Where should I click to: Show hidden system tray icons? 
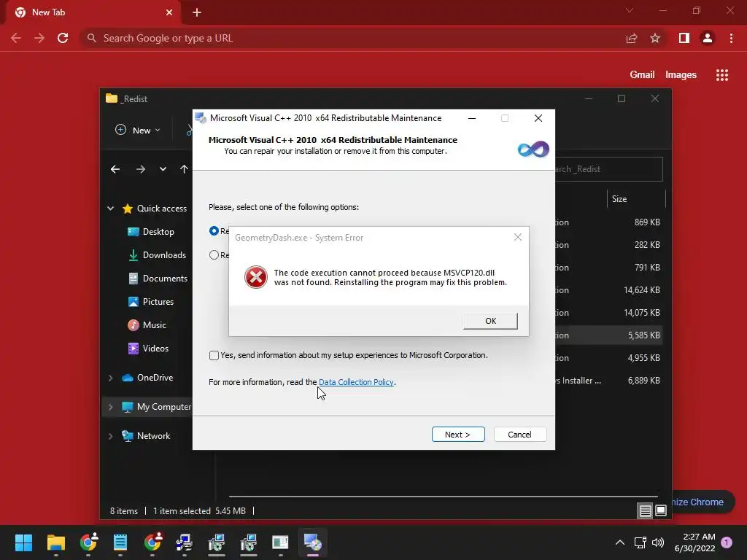point(620,542)
